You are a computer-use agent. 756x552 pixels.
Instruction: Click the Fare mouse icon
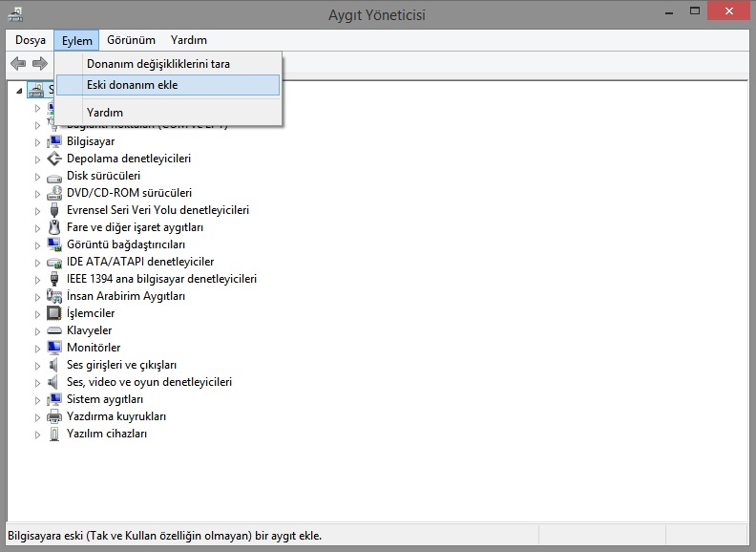point(54,227)
